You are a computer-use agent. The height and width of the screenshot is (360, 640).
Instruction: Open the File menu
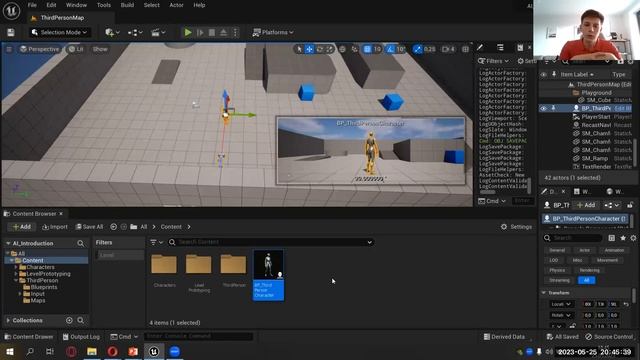pos(32,5)
